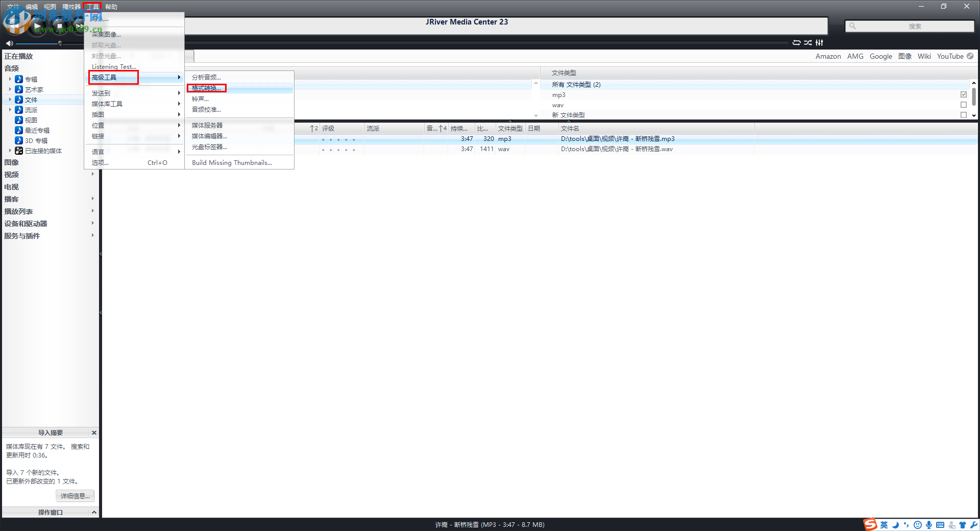Click the 流派 music note icon
This screenshot has width=980, height=531.
[19, 110]
